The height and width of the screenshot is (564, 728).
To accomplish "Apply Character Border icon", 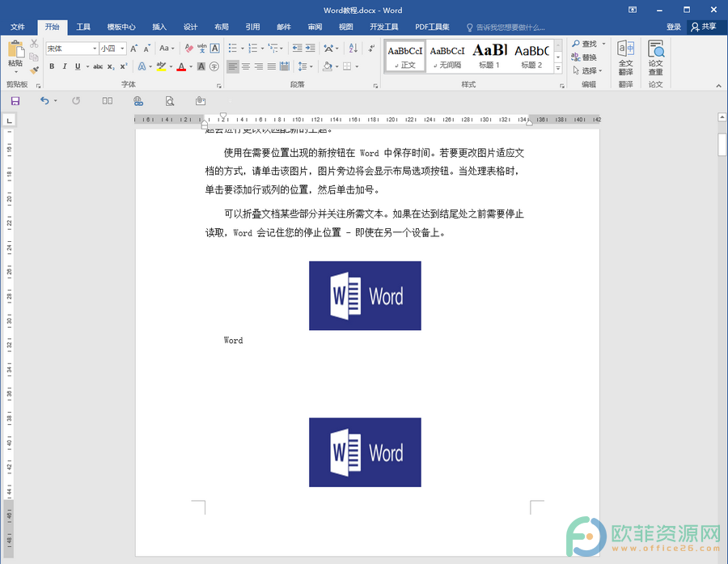I will [x=214, y=49].
